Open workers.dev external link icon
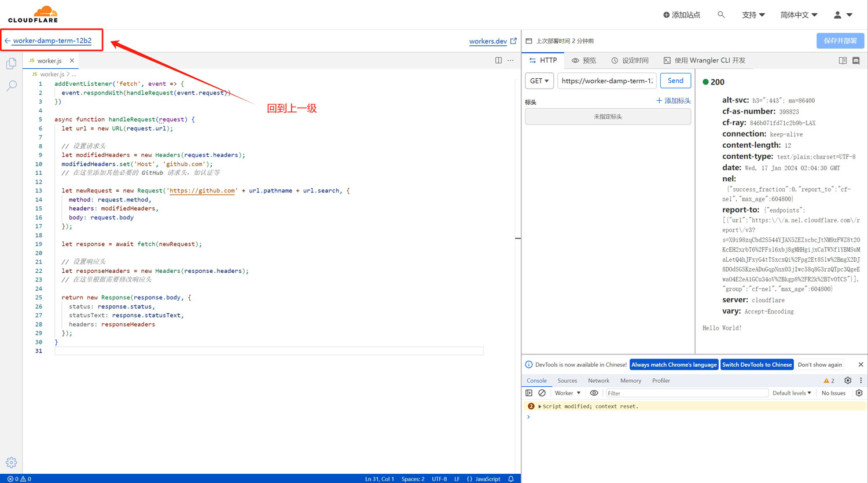 coord(513,41)
